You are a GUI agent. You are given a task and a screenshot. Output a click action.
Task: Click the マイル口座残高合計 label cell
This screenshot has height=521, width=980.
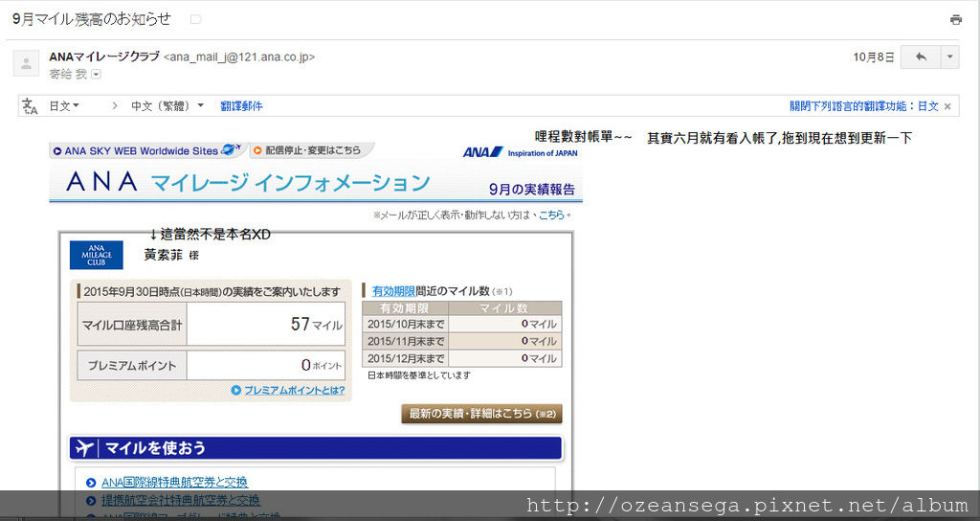coord(132,325)
